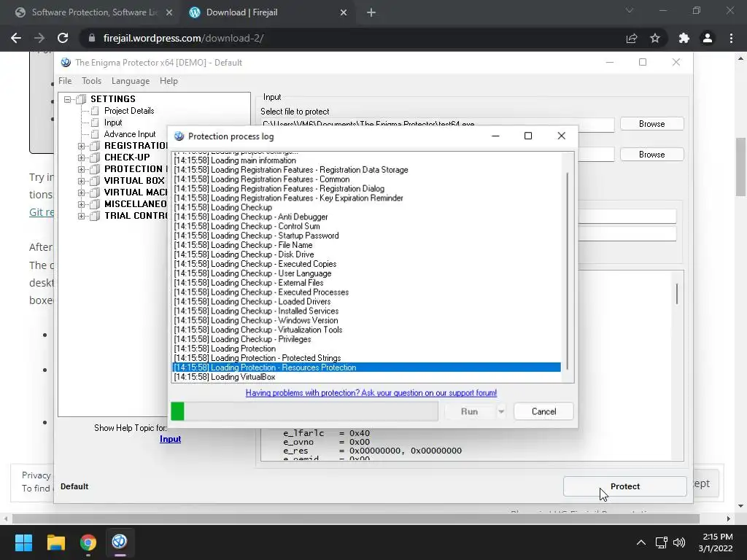Click the browser horizontal scrollbar
747x560 pixels.
tap(355, 518)
